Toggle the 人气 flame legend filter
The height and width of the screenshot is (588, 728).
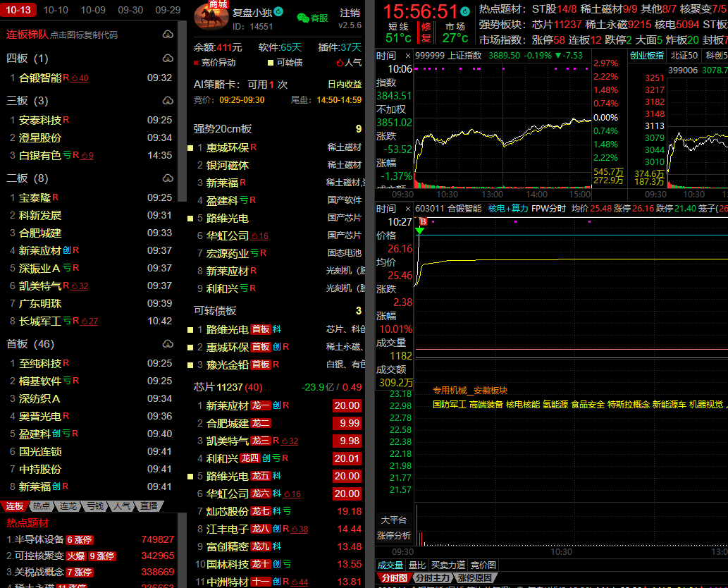click(339, 63)
